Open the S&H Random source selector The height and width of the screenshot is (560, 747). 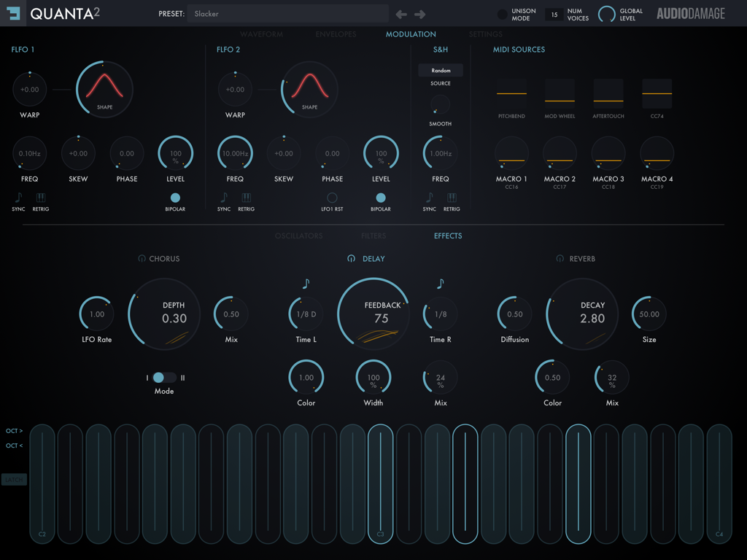[440, 70]
